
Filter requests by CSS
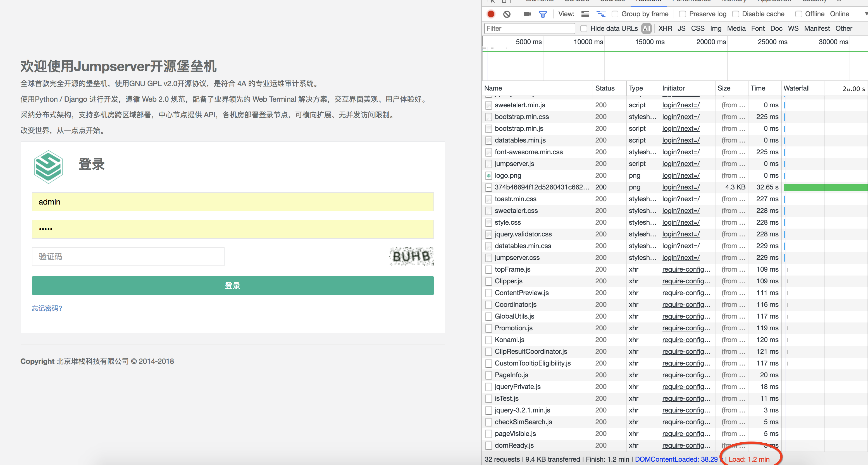tap(698, 28)
